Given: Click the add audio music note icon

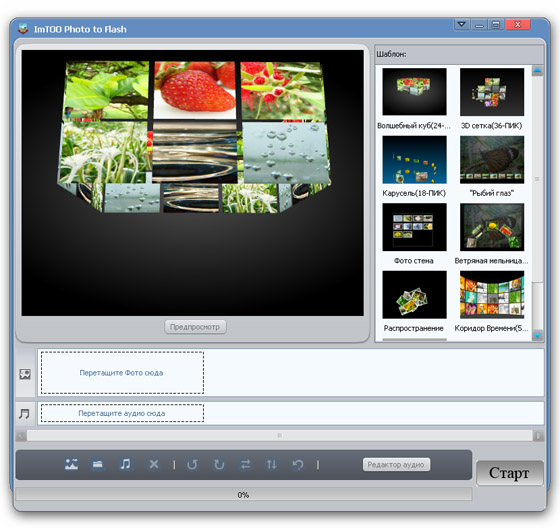Looking at the screenshot, I should tap(125, 464).
